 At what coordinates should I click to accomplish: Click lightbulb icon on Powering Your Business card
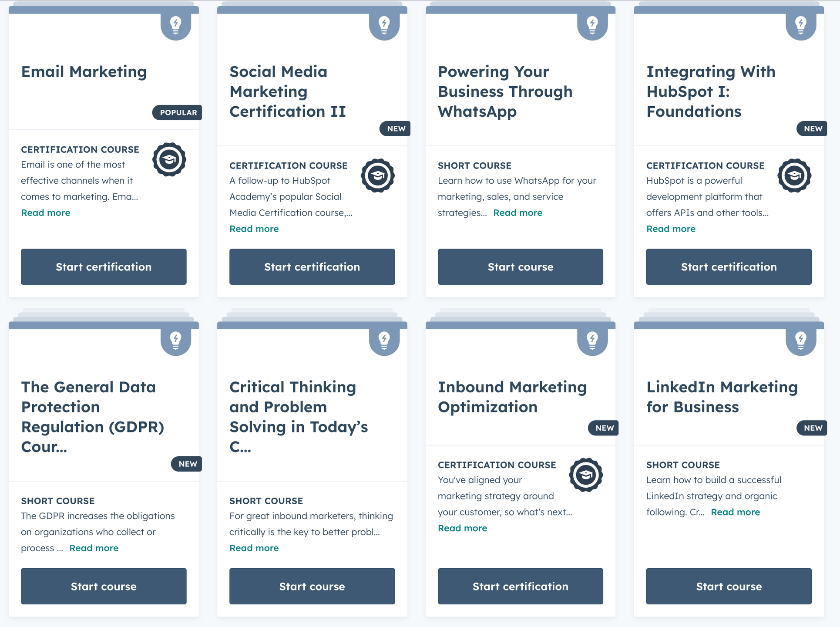pos(592,25)
